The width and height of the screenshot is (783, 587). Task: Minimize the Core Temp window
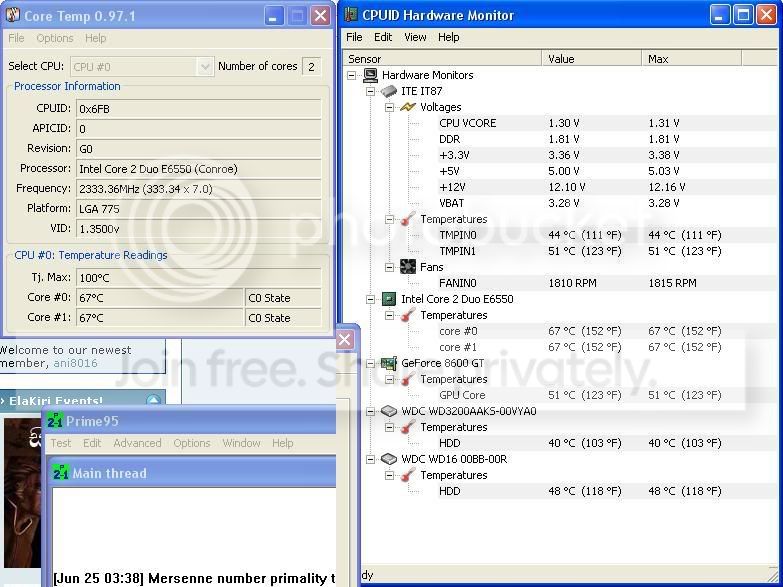click(x=273, y=16)
